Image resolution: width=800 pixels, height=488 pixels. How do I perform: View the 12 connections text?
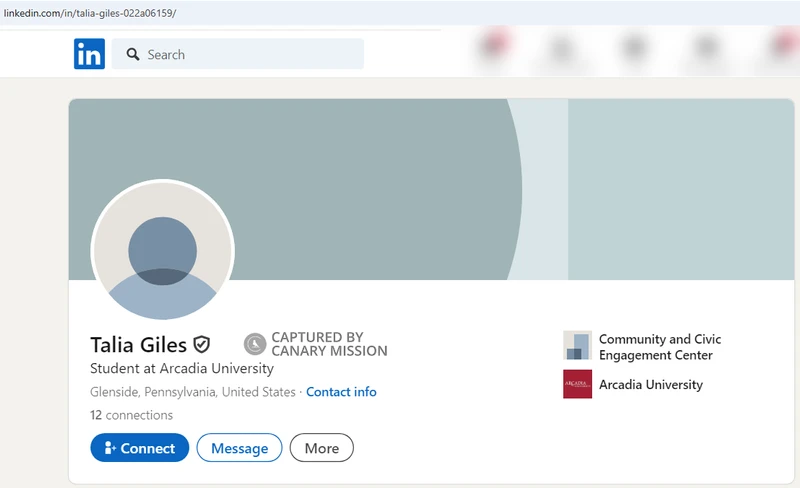click(132, 415)
